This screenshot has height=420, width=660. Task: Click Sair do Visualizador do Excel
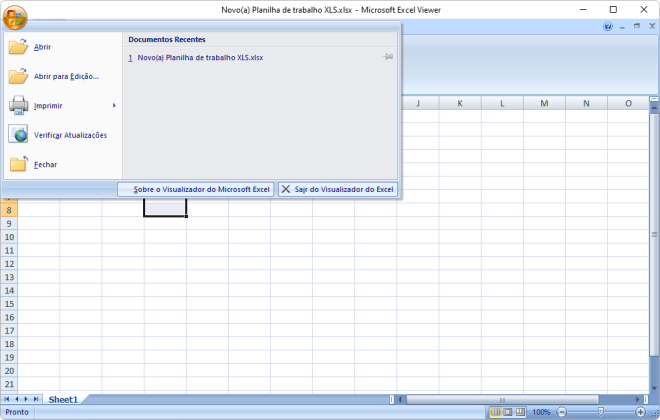pyautogui.click(x=338, y=189)
